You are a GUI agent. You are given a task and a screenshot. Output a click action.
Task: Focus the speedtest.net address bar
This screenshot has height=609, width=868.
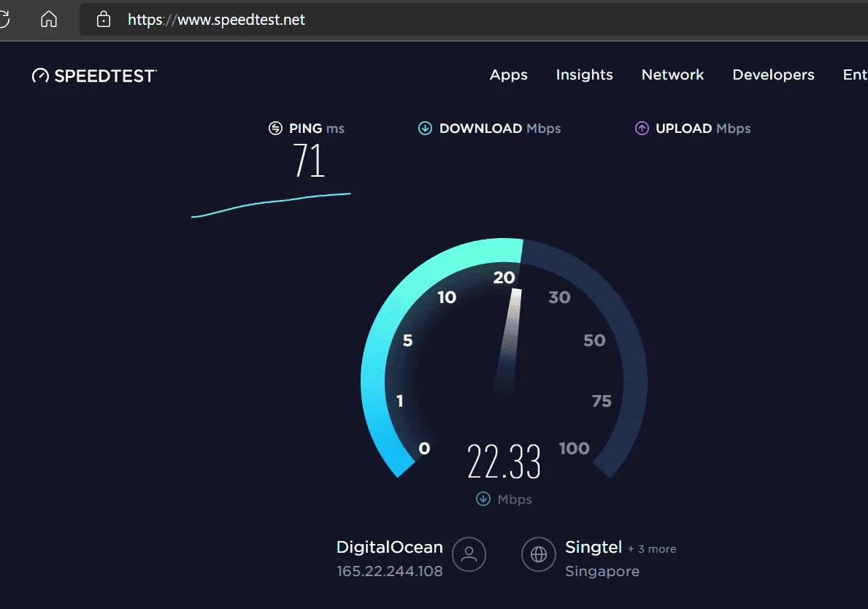click(x=474, y=20)
